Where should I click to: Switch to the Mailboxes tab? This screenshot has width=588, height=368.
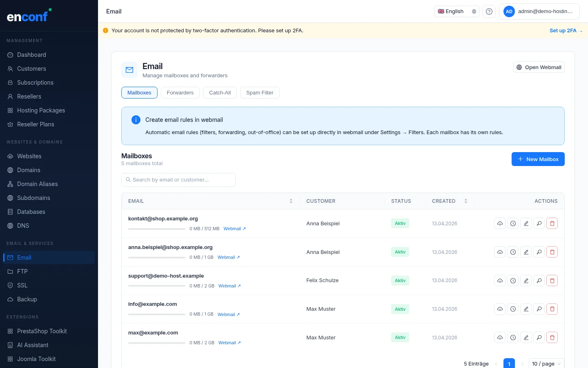(139, 92)
